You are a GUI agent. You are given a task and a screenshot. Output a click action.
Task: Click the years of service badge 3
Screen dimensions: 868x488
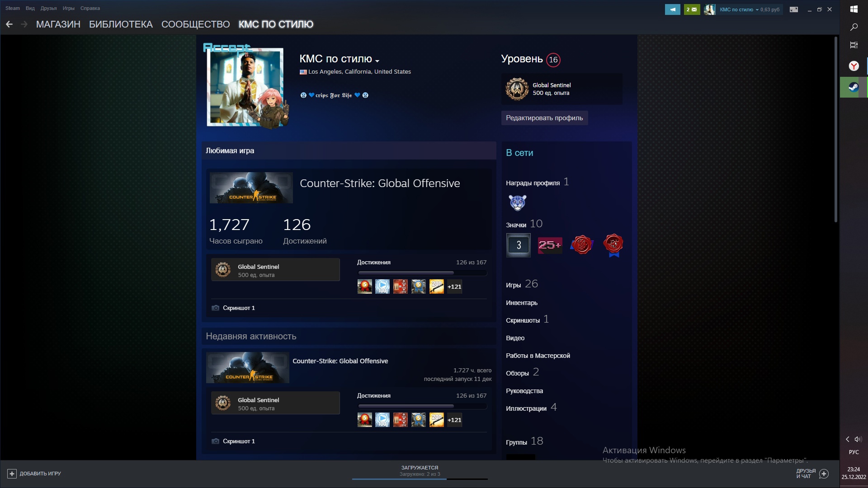519,245
